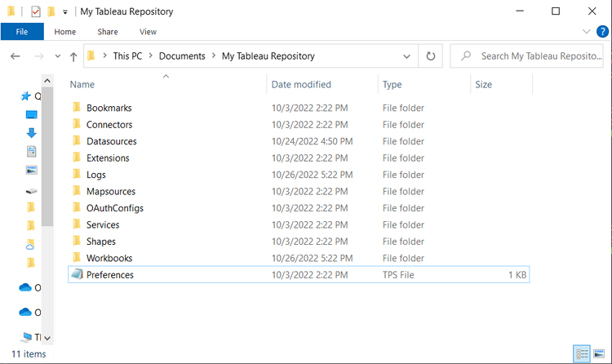This screenshot has width=612, height=364.
Task: Click the Preferences file name
Action: pos(110,275)
